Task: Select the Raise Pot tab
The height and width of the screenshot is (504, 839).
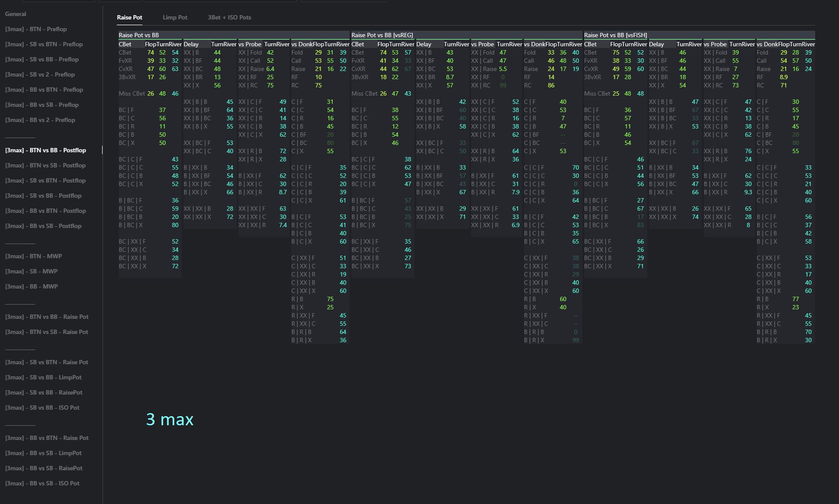Action: 129,17
